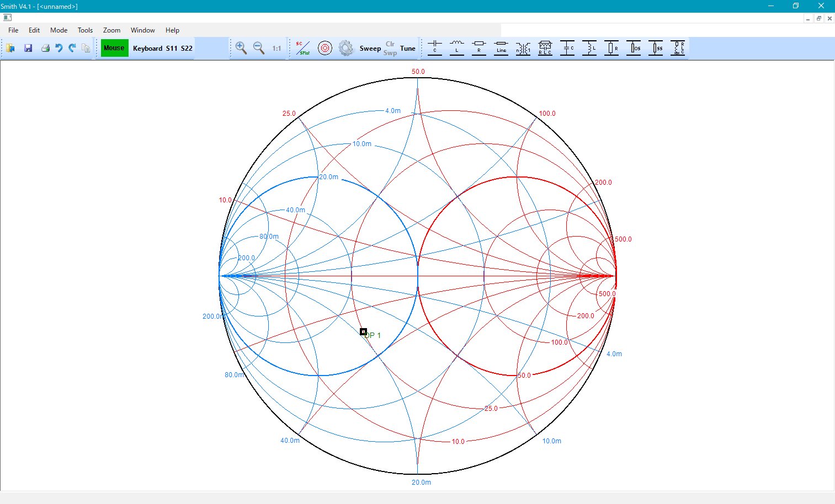This screenshot has height=504, width=835.
Task: Click the Sweep button
Action: tap(370, 49)
